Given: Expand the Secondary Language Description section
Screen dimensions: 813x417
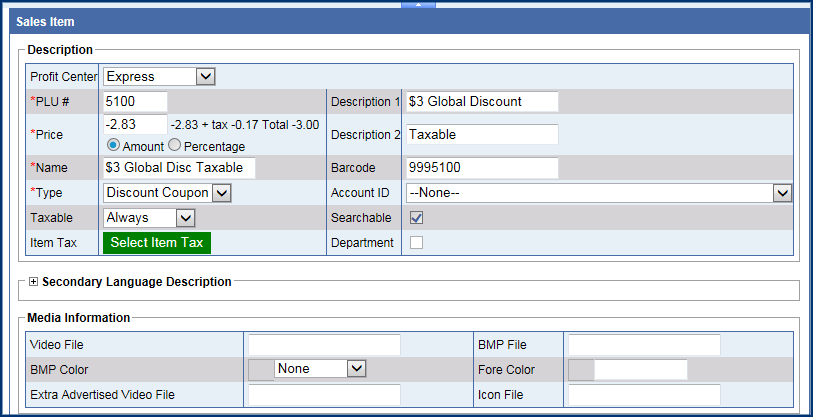Looking at the screenshot, I should 34,282.
